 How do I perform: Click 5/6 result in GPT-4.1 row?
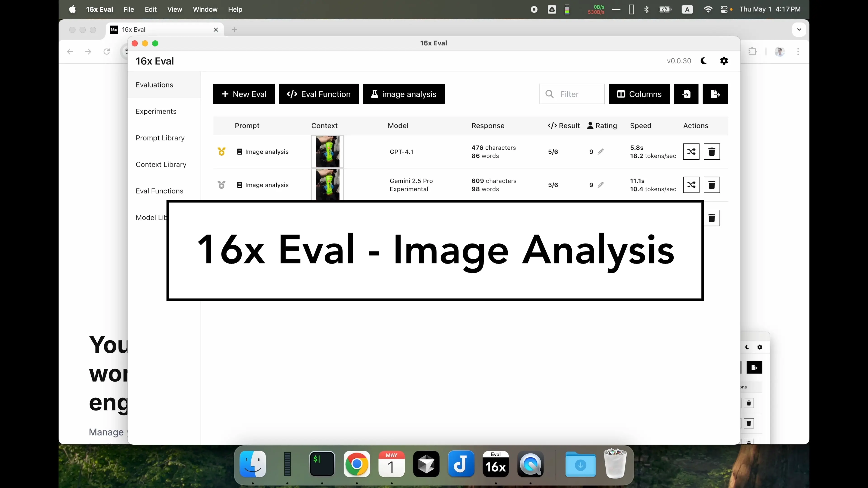point(553,152)
